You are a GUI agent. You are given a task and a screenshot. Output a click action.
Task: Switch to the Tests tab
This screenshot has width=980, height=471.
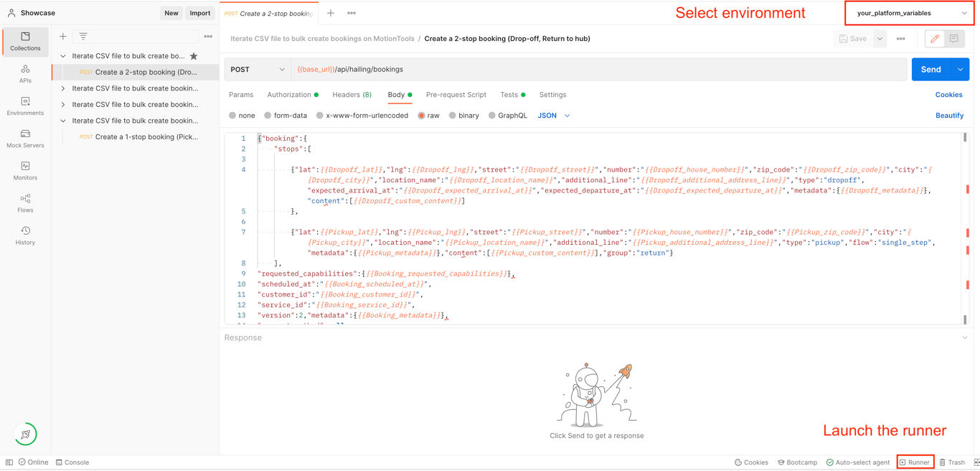(x=512, y=95)
